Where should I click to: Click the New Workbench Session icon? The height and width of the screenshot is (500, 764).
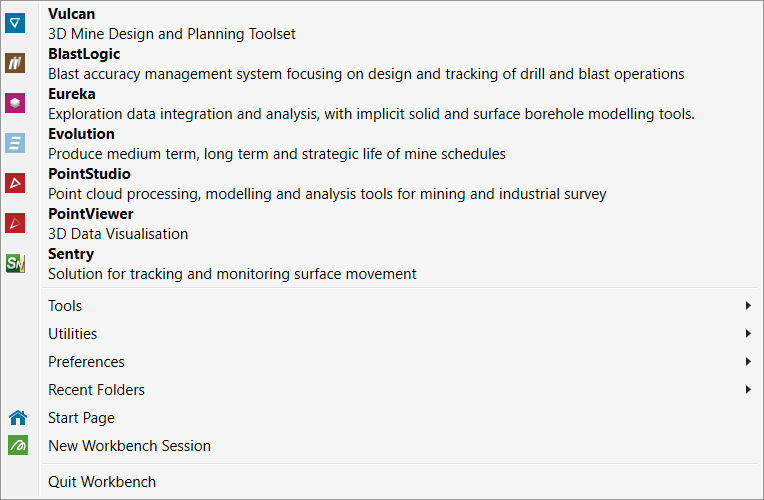pos(17,446)
